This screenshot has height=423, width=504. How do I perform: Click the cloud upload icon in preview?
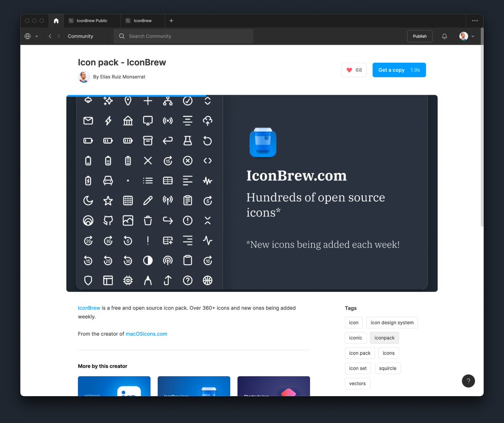click(x=207, y=121)
